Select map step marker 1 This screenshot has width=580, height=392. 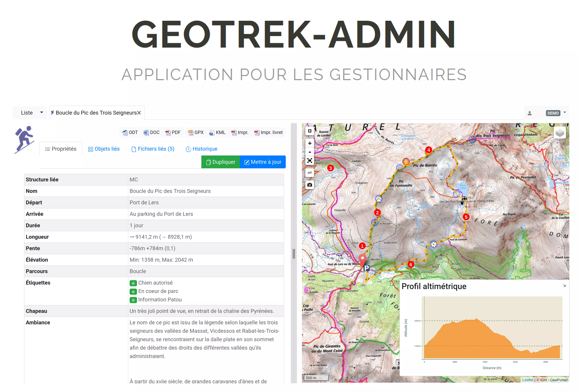[x=362, y=246]
